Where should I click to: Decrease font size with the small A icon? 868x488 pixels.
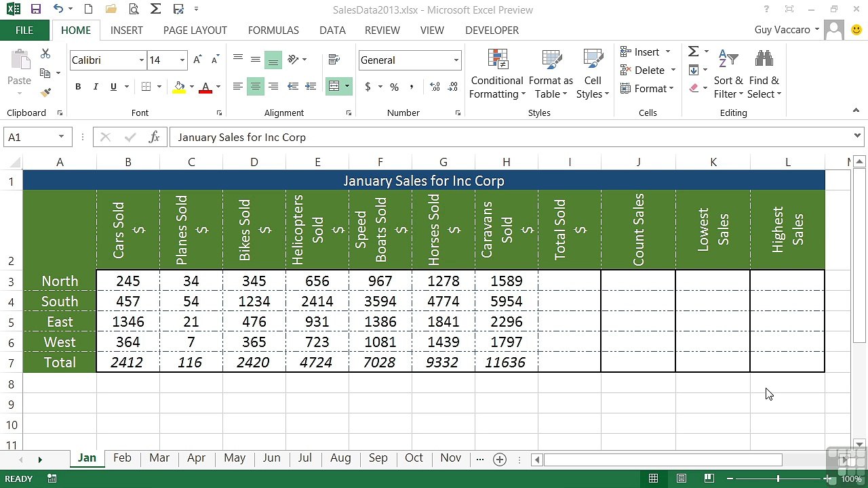(215, 60)
